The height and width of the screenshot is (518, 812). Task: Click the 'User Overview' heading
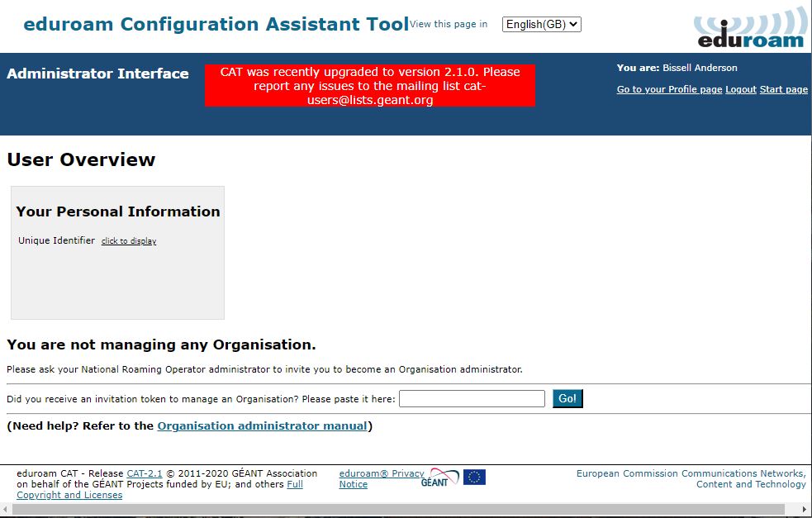[x=81, y=159]
